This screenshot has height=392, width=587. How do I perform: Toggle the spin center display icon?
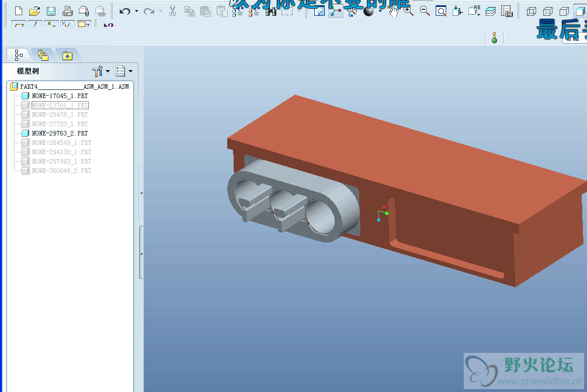(336, 11)
